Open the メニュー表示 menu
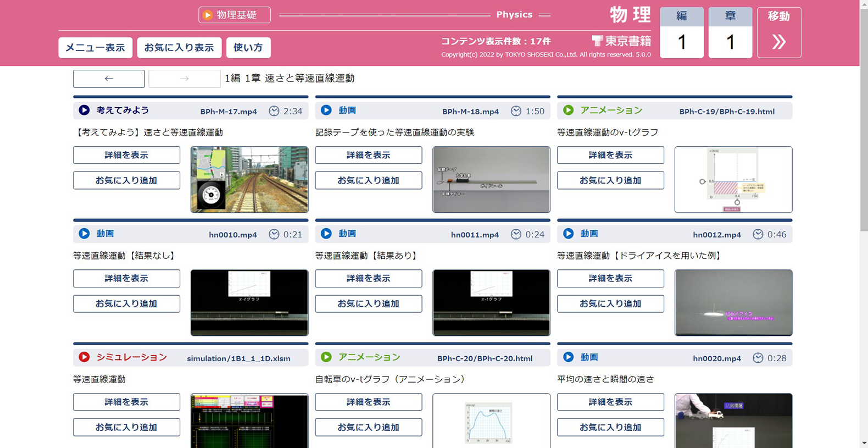This screenshot has height=448, width=868. [x=95, y=48]
